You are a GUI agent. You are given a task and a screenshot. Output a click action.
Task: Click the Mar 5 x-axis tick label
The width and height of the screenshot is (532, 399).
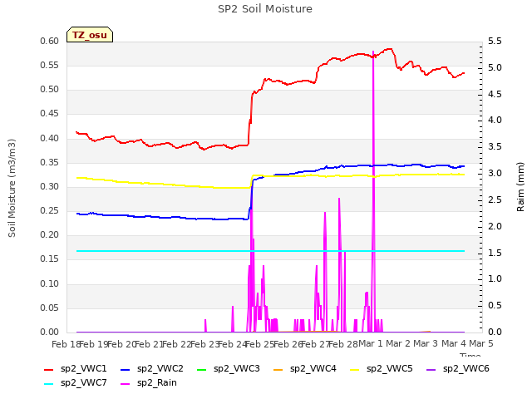pyautogui.click(x=481, y=343)
